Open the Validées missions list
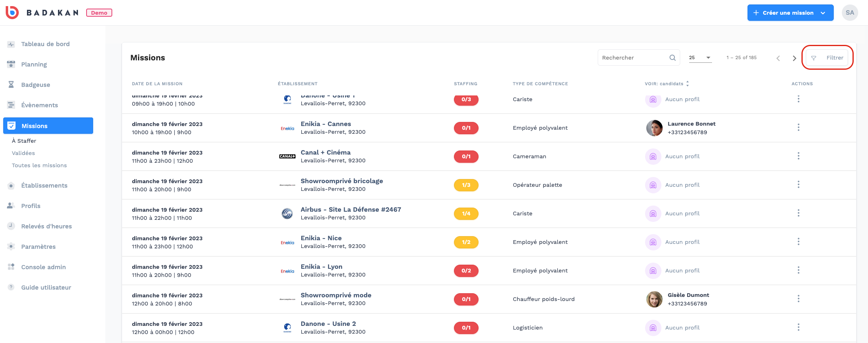The height and width of the screenshot is (343, 868). [x=23, y=153]
